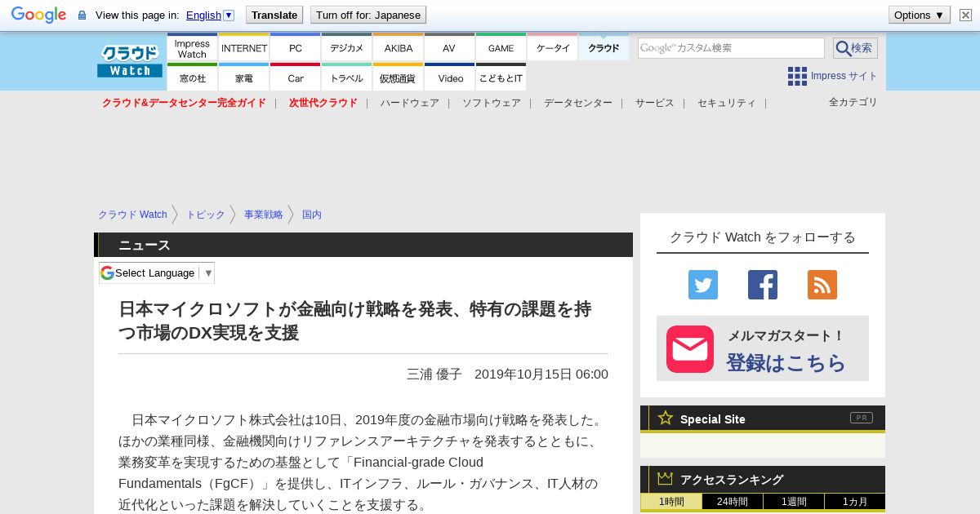Viewport: 980px width, 514px height.
Task: Open 次世代クラウド category
Action: (323, 103)
